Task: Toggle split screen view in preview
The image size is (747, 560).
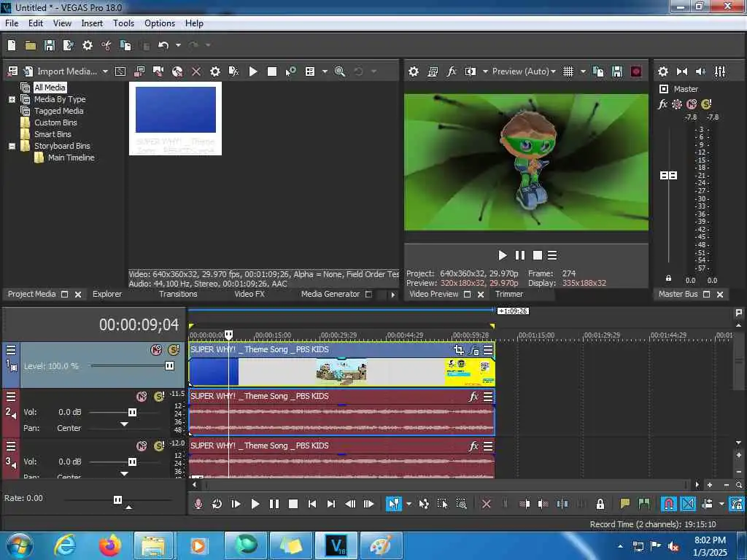Action: coord(471,71)
